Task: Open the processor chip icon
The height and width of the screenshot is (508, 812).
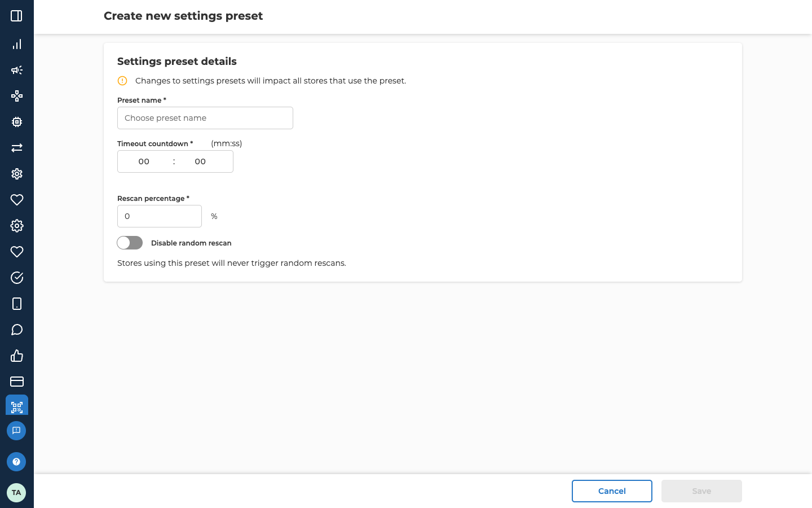Action: click(x=16, y=122)
